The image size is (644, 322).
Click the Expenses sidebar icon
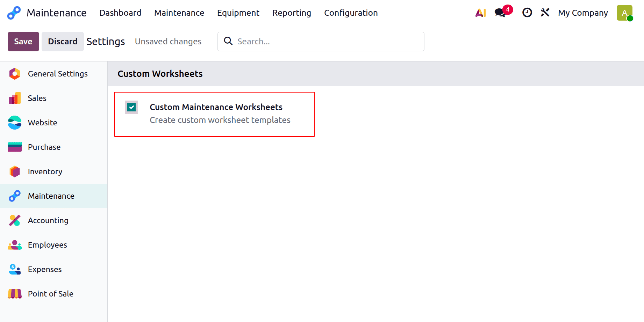click(15, 269)
